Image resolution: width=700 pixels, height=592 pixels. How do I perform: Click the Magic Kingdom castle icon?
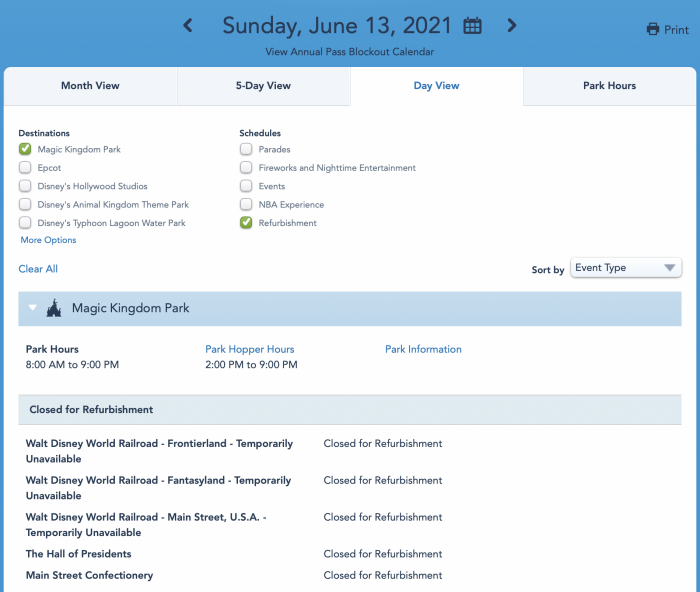click(54, 308)
